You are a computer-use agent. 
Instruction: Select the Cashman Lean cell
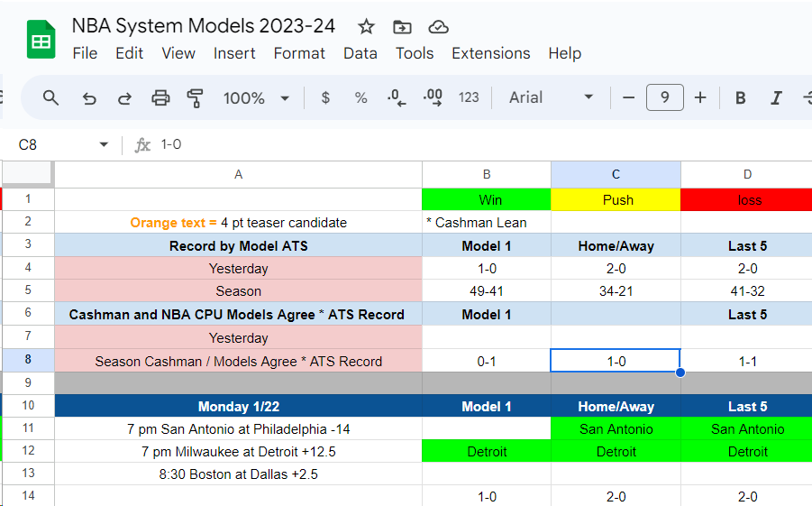point(487,223)
